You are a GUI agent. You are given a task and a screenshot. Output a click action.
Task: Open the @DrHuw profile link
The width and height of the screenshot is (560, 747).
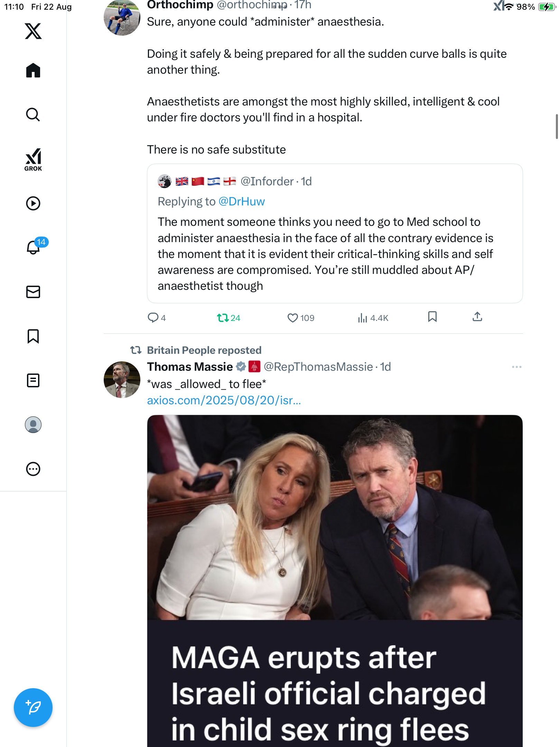(x=242, y=202)
